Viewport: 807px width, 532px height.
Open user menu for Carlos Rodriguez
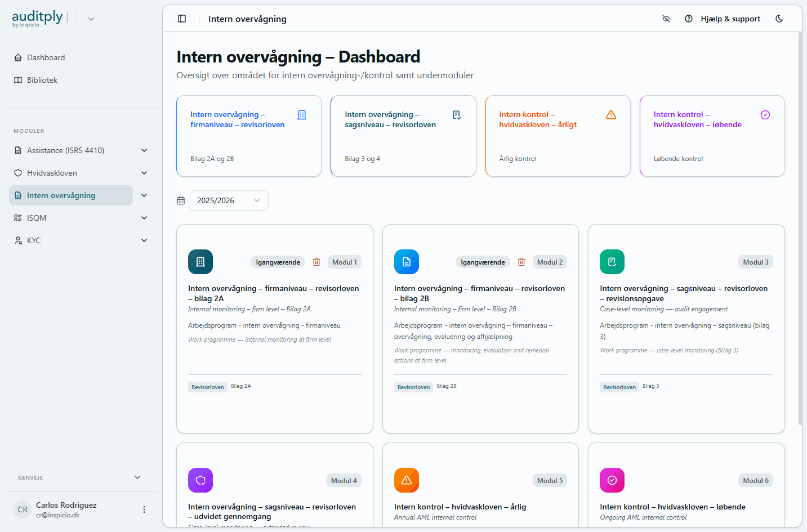144,509
